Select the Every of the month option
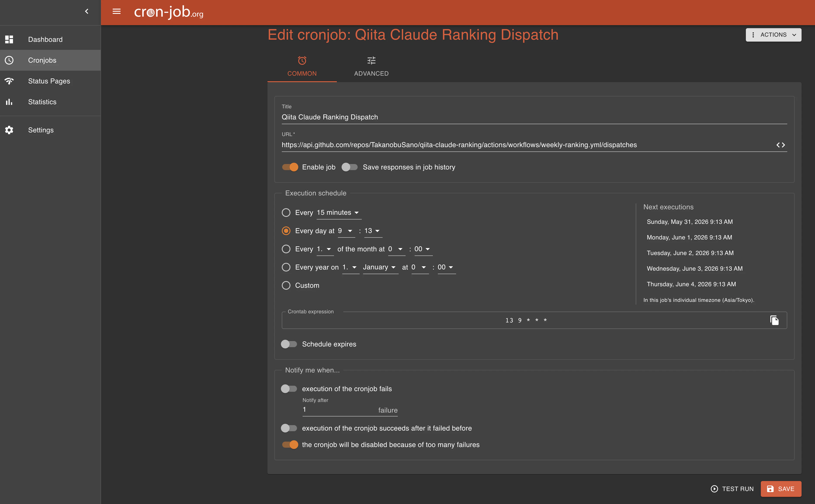Image resolution: width=815 pixels, height=504 pixels. pyautogui.click(x=286, y=249)
